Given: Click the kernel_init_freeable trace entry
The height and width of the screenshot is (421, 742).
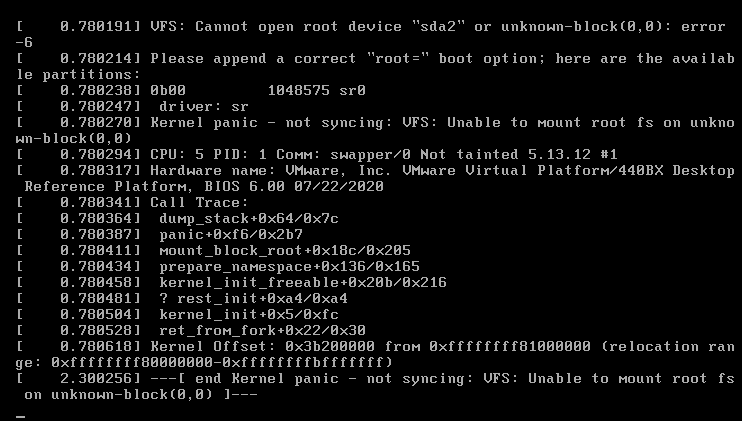Looking at the screenshot, I should 303,283.
